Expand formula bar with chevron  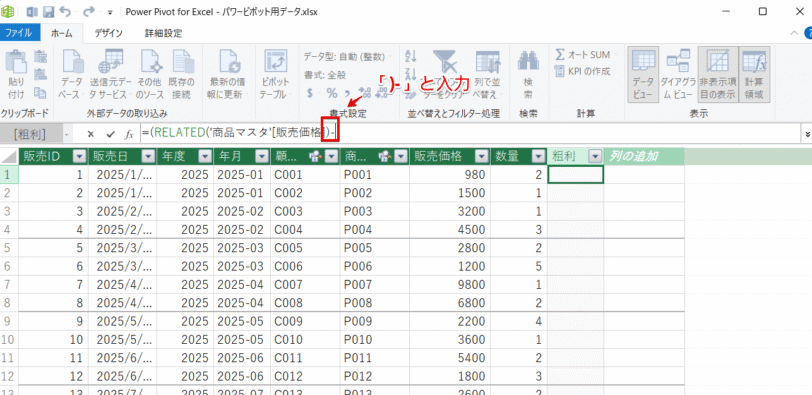807,135
